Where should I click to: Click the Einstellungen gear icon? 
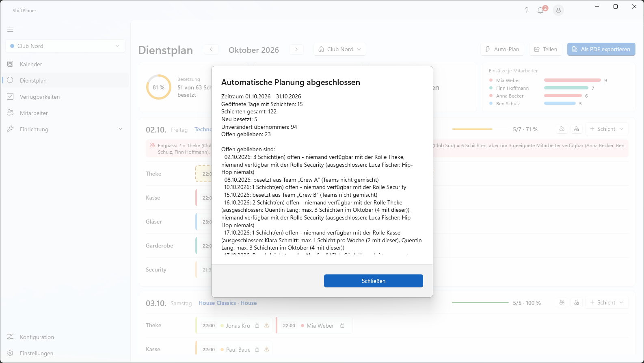[10, 353]
